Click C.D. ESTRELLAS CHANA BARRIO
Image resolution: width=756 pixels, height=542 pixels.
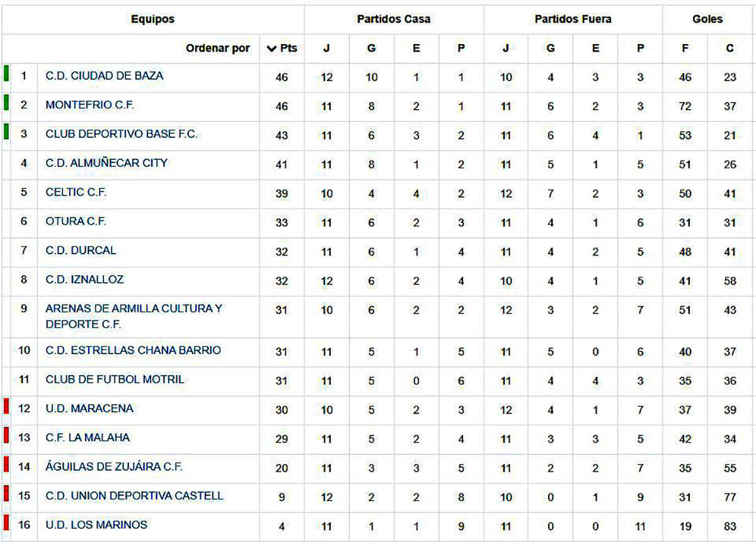[x=133, y=350]
